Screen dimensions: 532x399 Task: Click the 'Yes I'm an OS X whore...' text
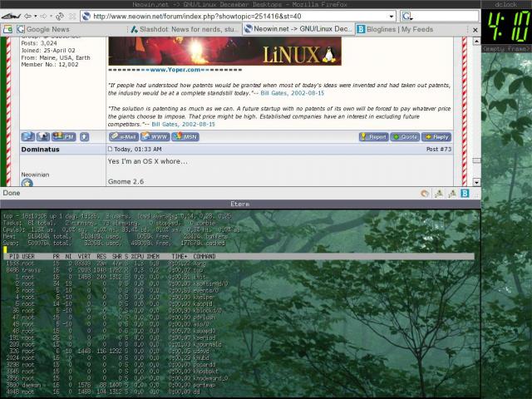point(148,161)
